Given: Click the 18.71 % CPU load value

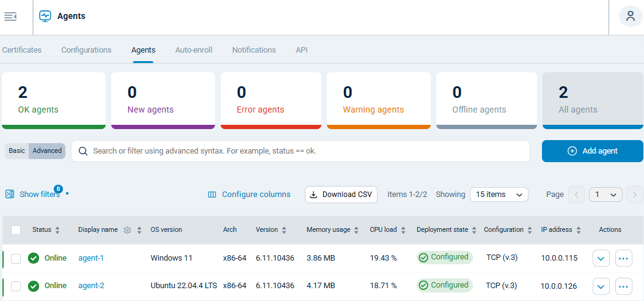Looking at the screenshot, I should click(x=383, y=286).
